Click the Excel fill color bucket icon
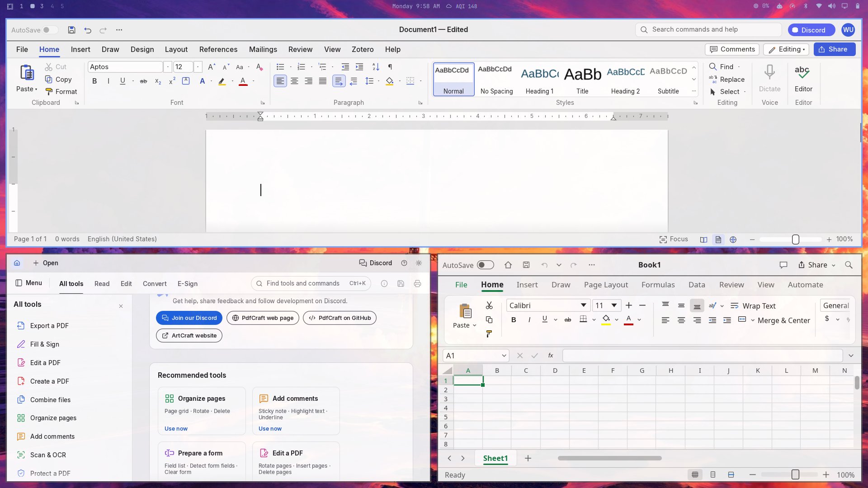868x488 pixels. 606,319
